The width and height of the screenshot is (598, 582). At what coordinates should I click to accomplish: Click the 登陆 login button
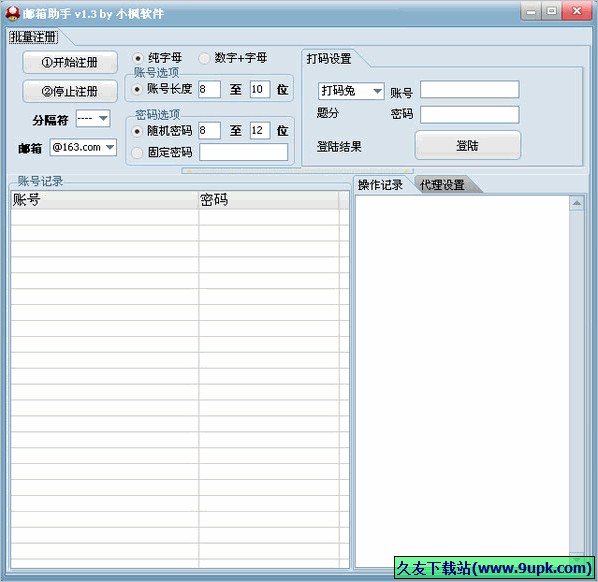click(x=468, y=145)
